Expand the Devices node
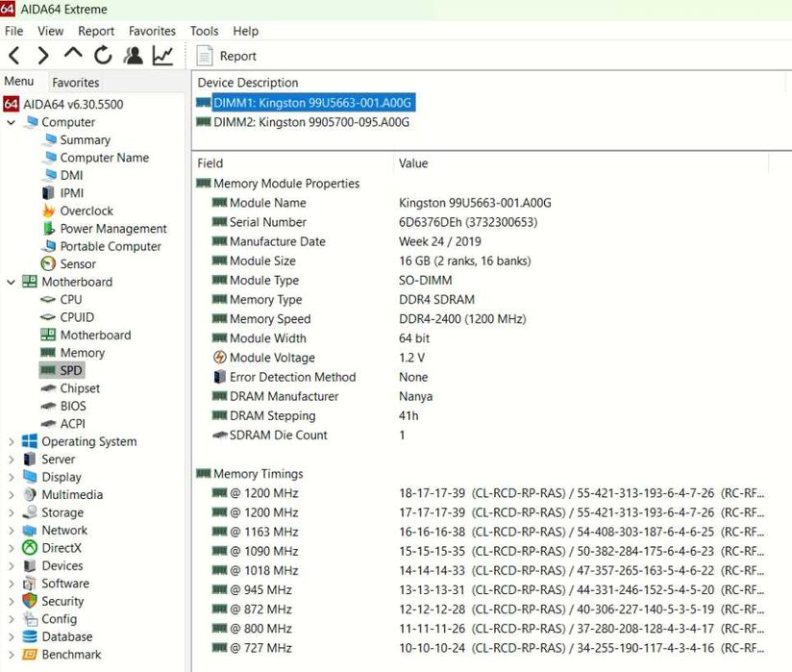The width and height of the screenshot is (792, 672). [x=12, y=566]
